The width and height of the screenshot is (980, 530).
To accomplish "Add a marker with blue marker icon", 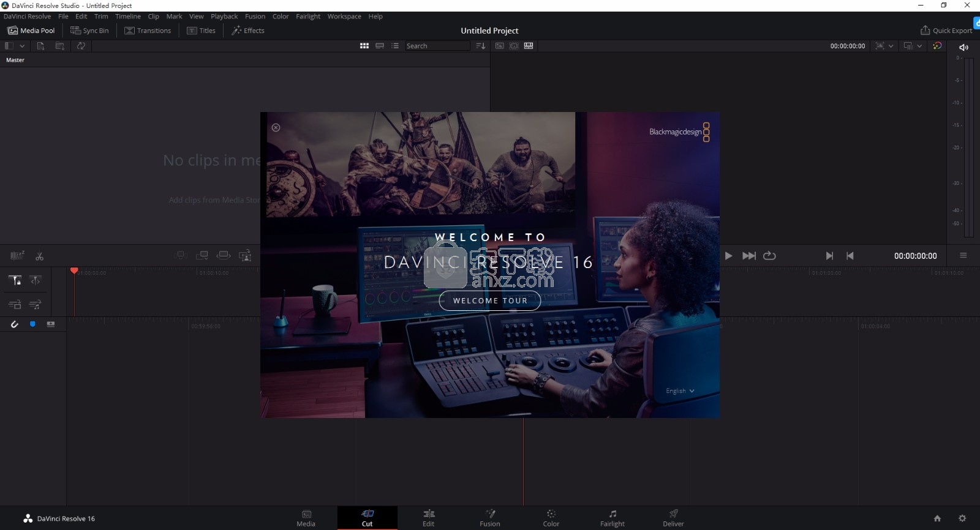I will 32,324.
